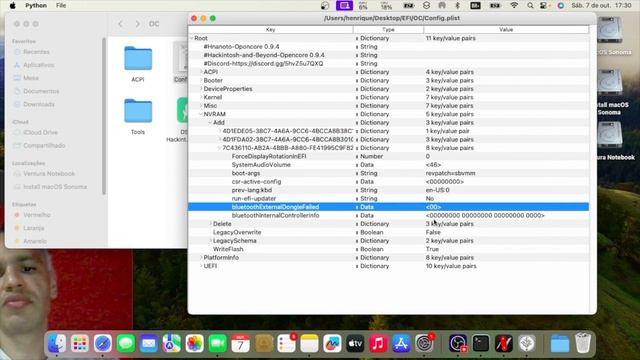Open Finder from the Dock

click(x=57, y=343)
